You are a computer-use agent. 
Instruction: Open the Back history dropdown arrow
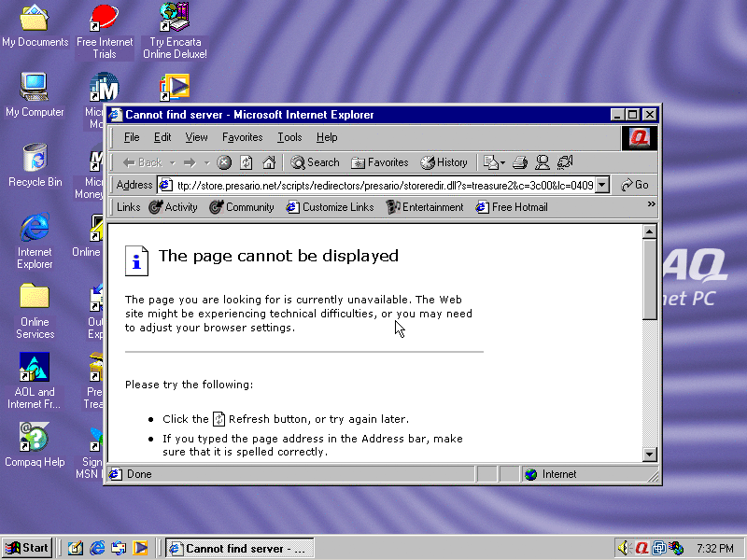click(173, 162)
